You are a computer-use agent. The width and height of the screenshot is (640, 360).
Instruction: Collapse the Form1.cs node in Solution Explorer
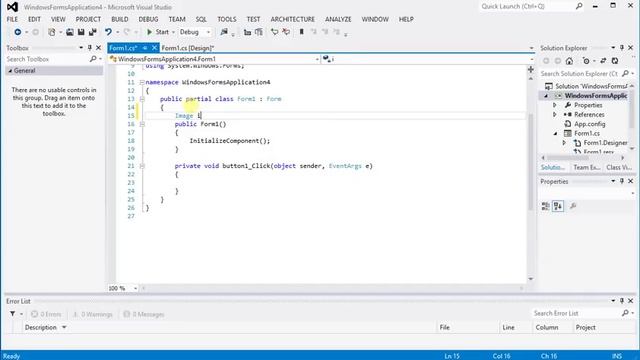click(555, 133)
